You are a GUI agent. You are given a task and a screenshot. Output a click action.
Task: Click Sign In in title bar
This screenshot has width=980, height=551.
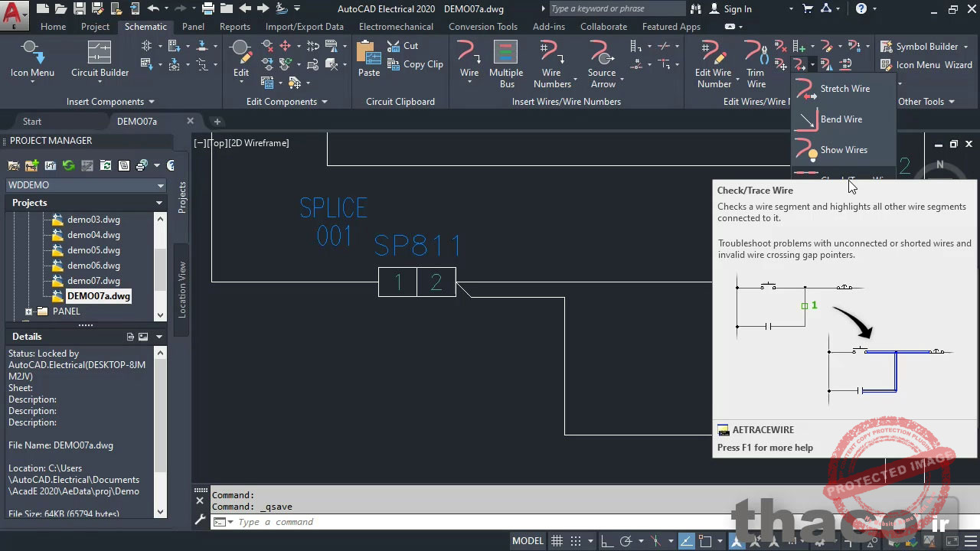(x=730, y=9)
